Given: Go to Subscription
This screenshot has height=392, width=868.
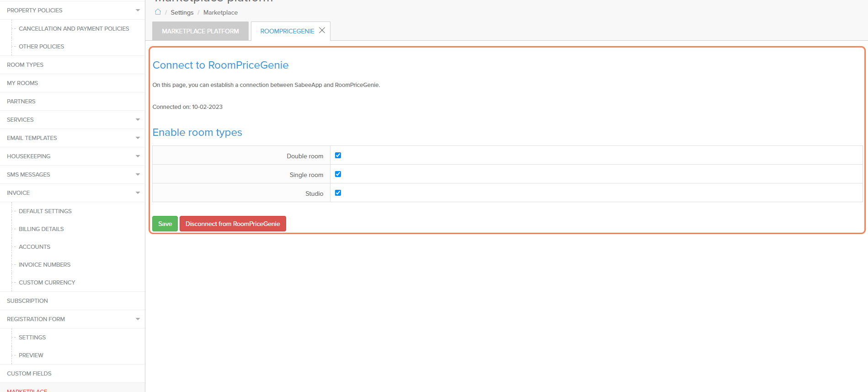Looking at the screenshot, I should point(27,301).
